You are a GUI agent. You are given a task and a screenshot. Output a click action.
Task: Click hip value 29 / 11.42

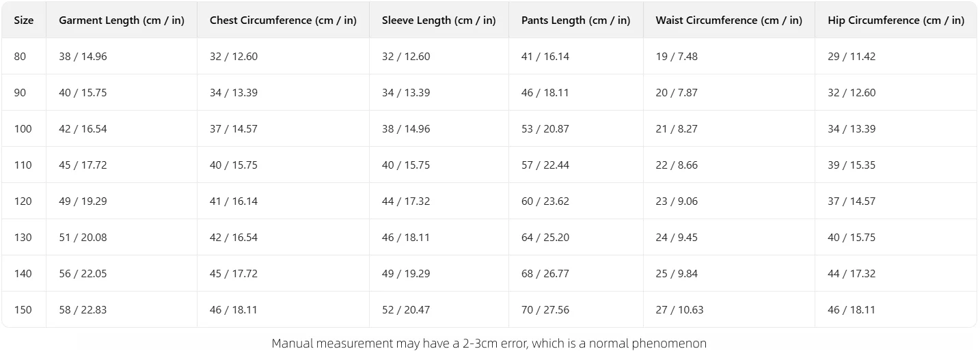tap(852, 57)
